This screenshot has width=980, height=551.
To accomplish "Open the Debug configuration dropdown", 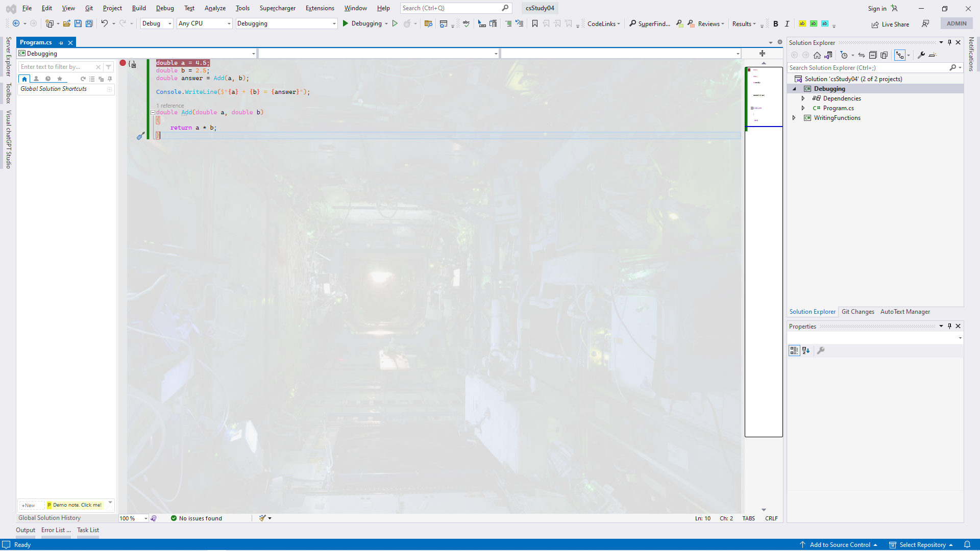I will tap(157, 23).
